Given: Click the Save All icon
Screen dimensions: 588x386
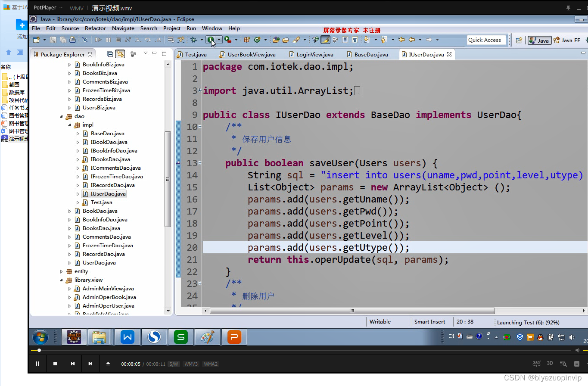Looking at the screenshot, I should (x=63, y=40).
